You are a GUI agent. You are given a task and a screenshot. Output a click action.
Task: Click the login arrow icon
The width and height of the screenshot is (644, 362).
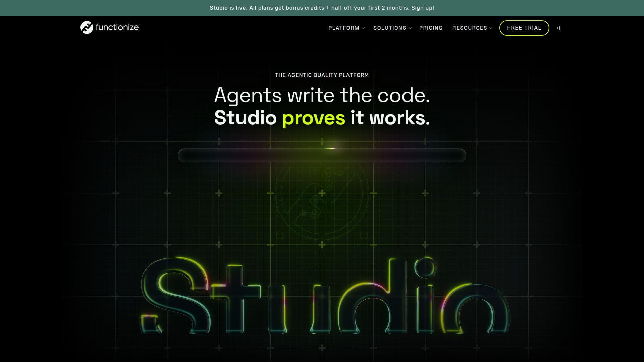point(558,28)
